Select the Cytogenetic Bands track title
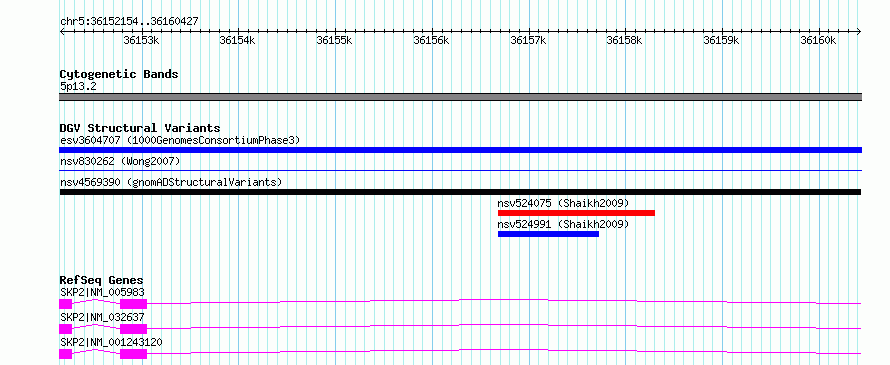Image resolution: width=890 pixels, height=365 pixels. tap(119, 74)
